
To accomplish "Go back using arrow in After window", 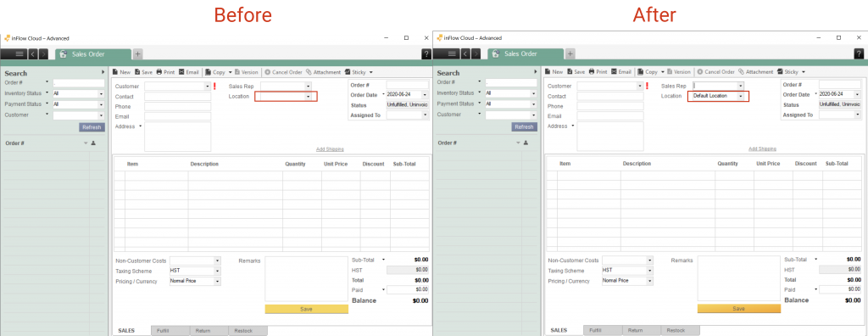I will (465, 53).
